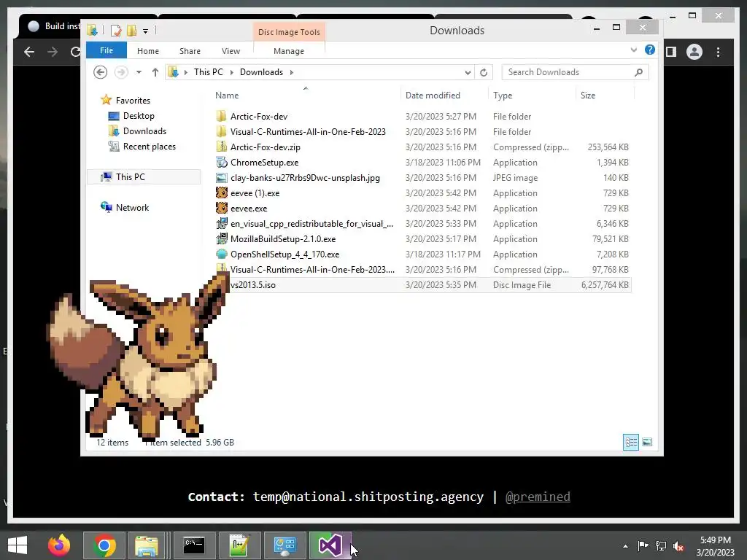Click the search magnifier icon
Viewport: 747px width, 560px height.
639,72
